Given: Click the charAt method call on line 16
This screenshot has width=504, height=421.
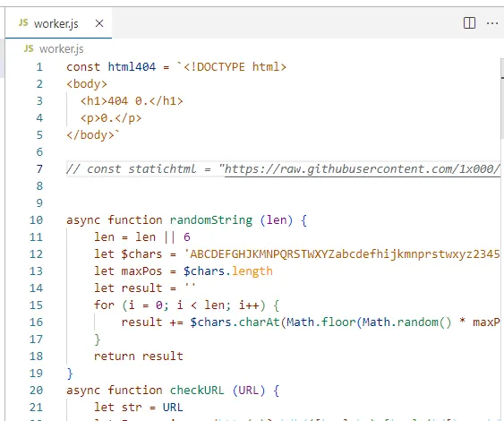Looking at the screenshot, I should [259, 322].
